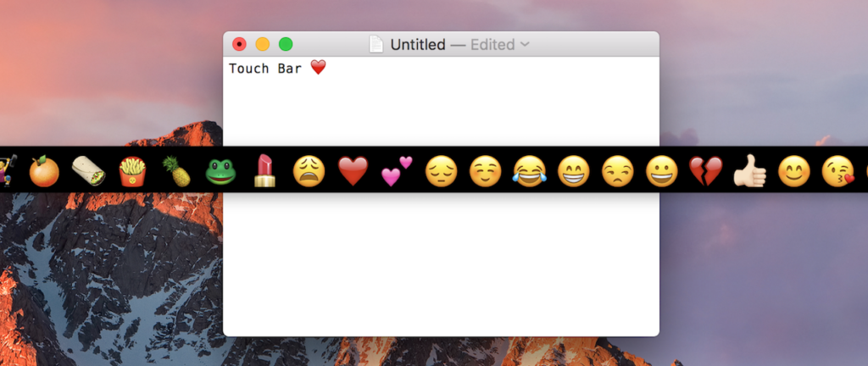Image resolution: width=868 pixels, height=366 pixels.
Task: Choose the unamused face emoji
Action: (617, 171)
